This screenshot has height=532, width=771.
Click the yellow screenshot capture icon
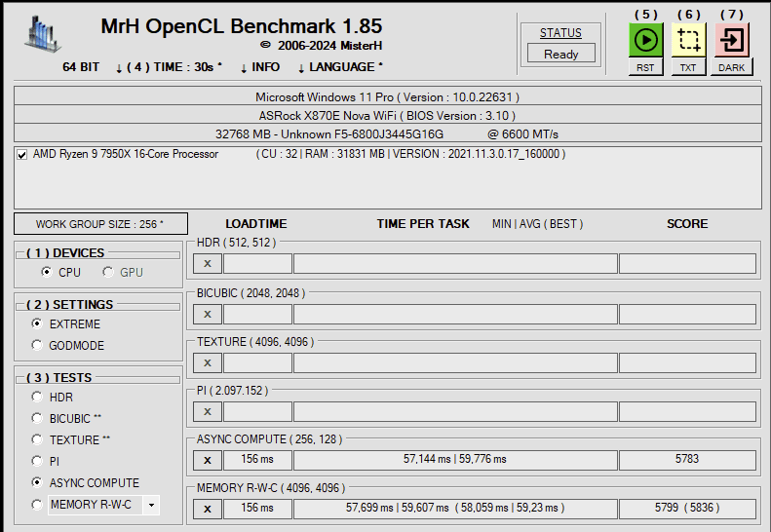click(x=688, y=40)
